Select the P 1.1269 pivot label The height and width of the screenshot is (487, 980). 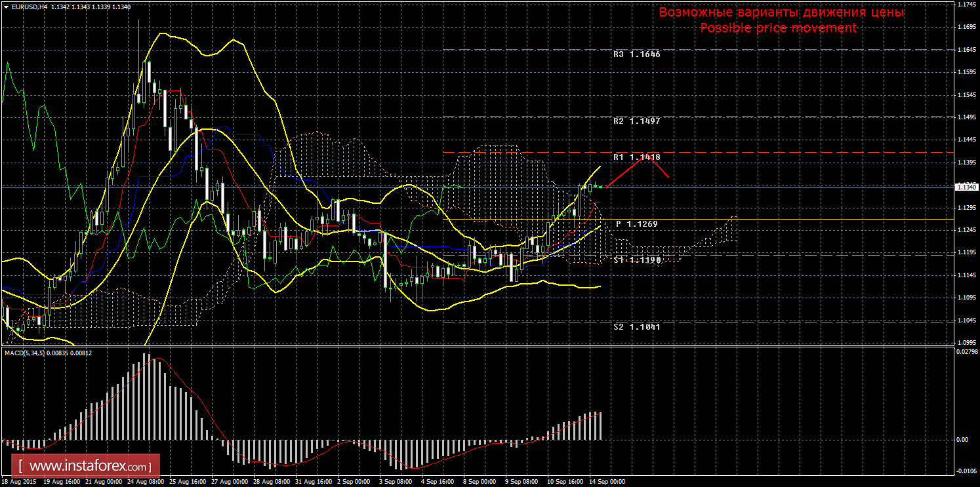click(x=636, y=224)
